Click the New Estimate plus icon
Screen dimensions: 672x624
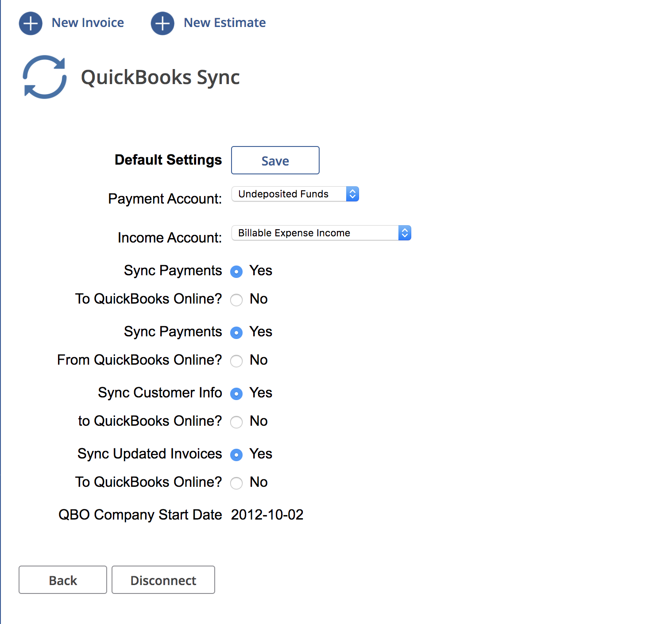tap(162, 23)
